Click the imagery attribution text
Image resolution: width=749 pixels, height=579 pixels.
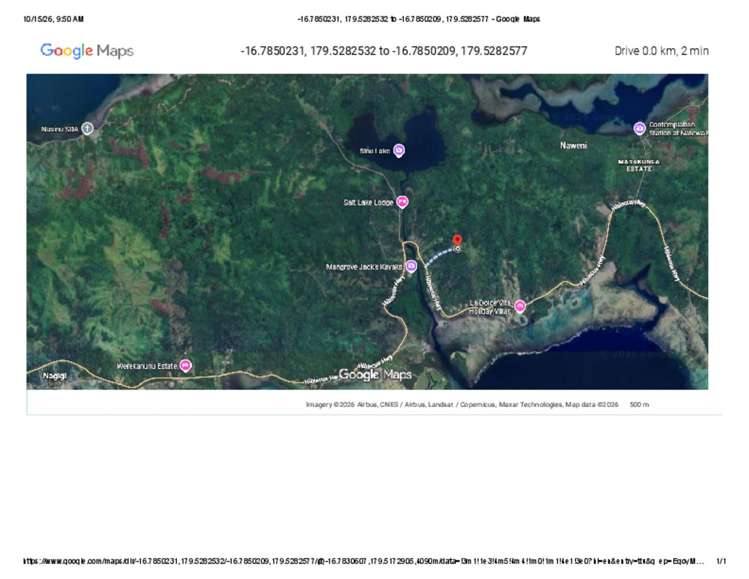pyautogui.click(x=462, y=405)
